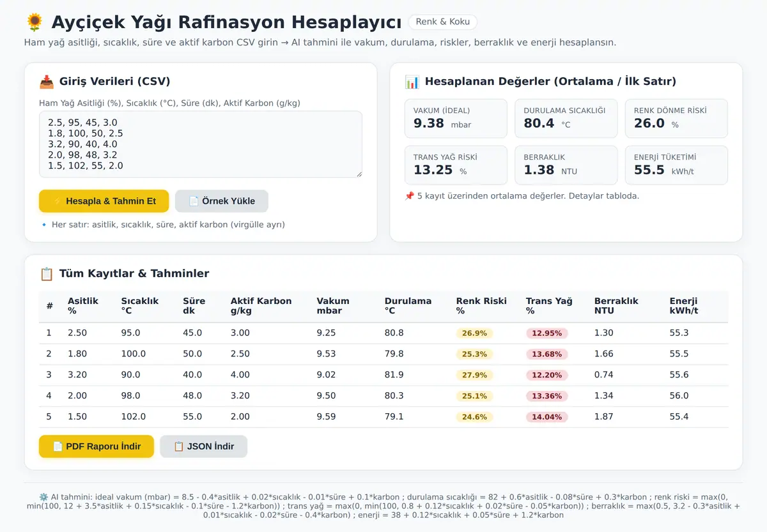Click the 26.9% color risk badge
Viewport: 767px width, 532px height.
click(474, 333)
